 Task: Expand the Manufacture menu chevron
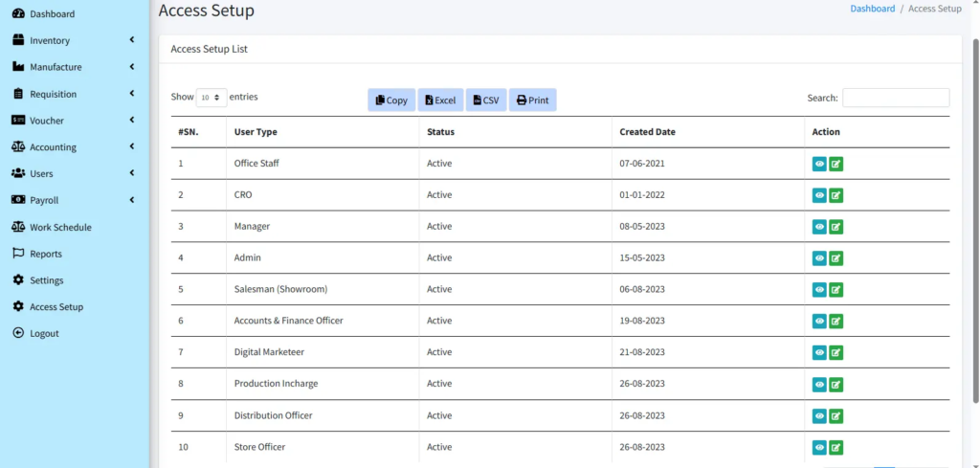pyautogui.click(x=132, y=67)
